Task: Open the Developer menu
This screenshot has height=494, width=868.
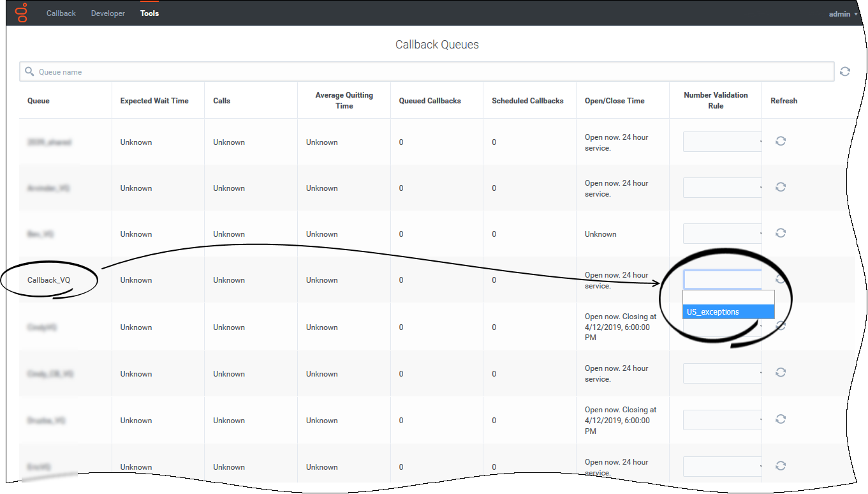Action: (x=108, y=13)
